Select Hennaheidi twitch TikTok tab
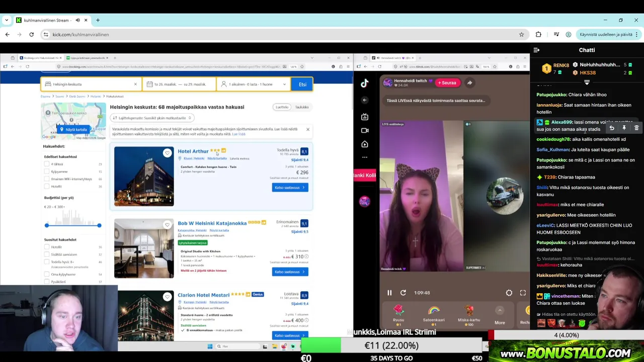Screen dimensions: 644x362 (393, 58)
